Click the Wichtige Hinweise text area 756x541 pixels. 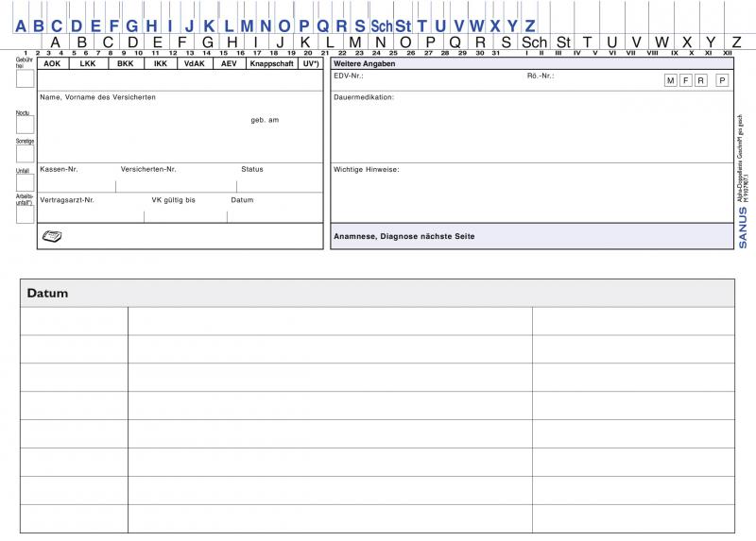click(530, 195)
